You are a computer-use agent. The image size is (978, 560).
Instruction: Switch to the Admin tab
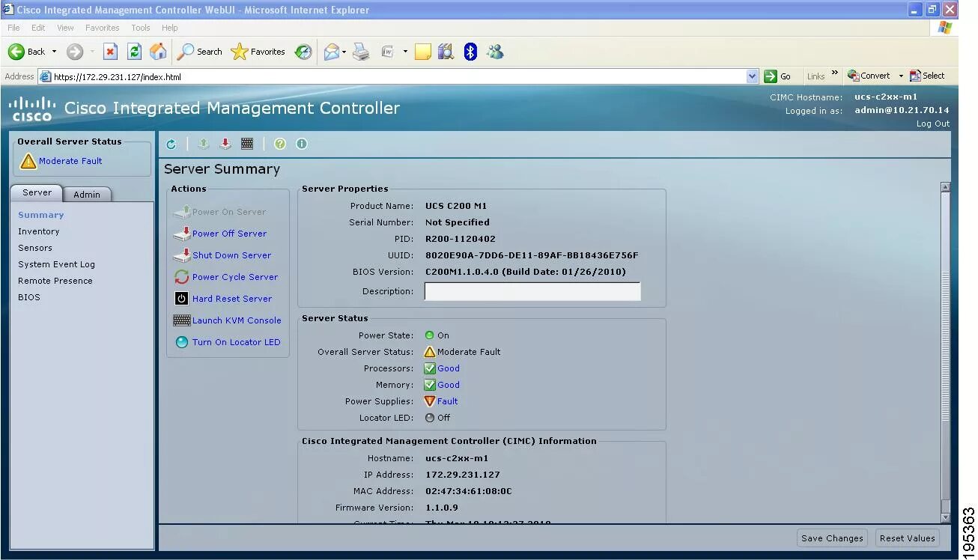87,194
